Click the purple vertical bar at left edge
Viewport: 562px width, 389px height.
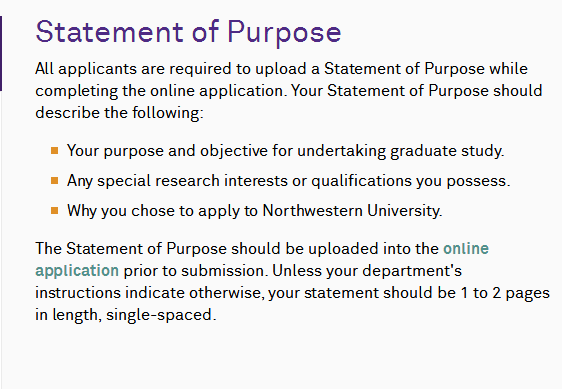pos(1,53)
